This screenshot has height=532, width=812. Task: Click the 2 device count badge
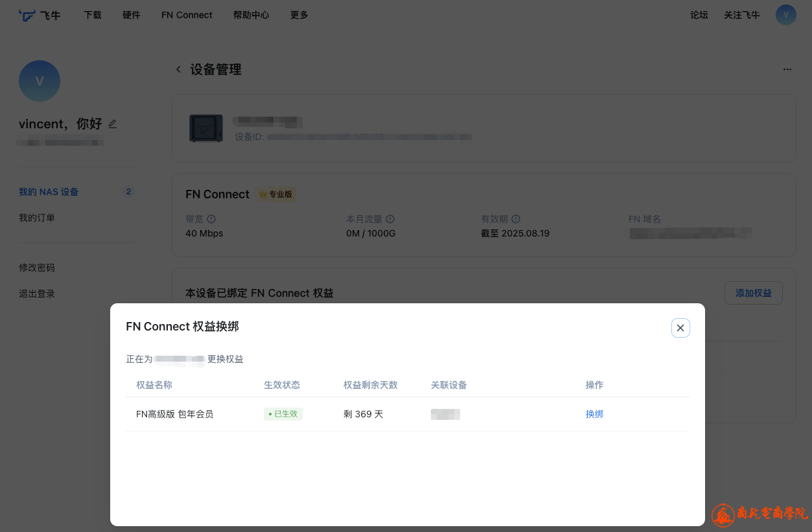[128, 192]
